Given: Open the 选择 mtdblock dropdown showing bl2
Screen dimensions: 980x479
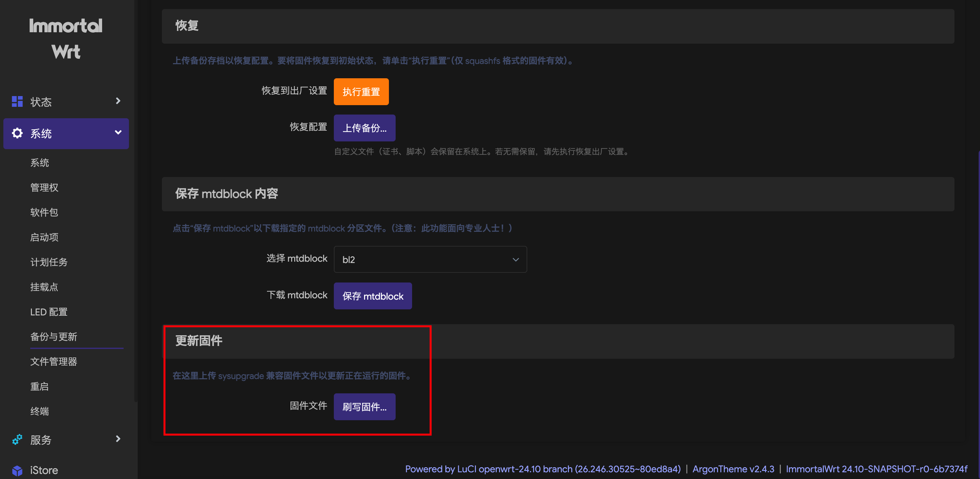Looking at the screenshot, I should tap(430, 259).
